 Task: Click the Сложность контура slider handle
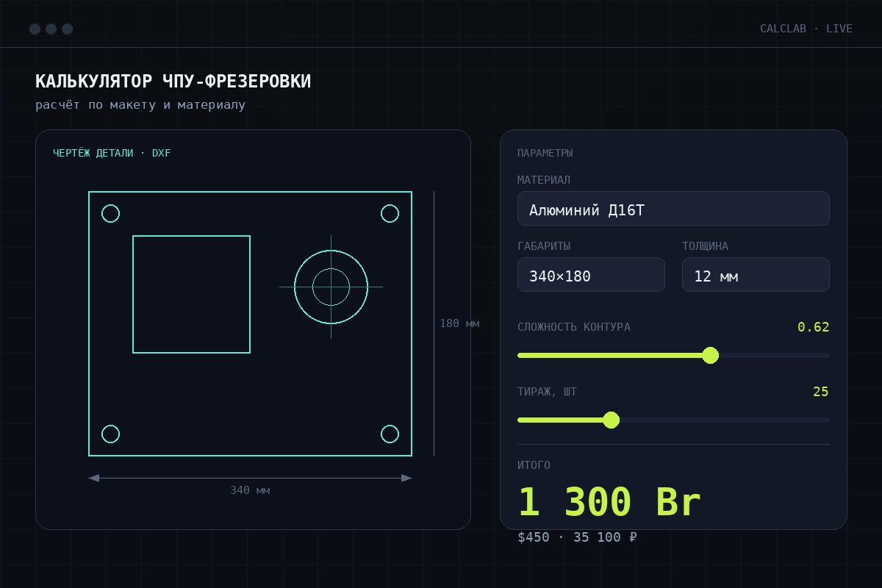(710, 355)
